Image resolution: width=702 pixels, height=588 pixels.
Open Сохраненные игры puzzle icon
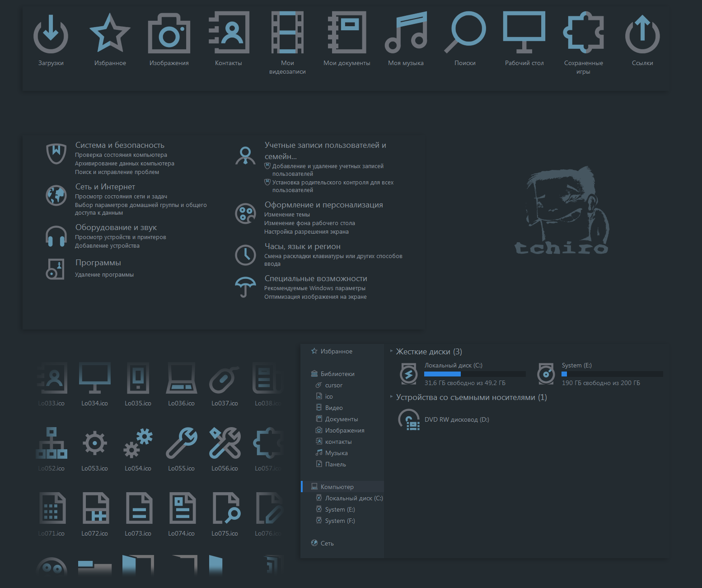583,33
